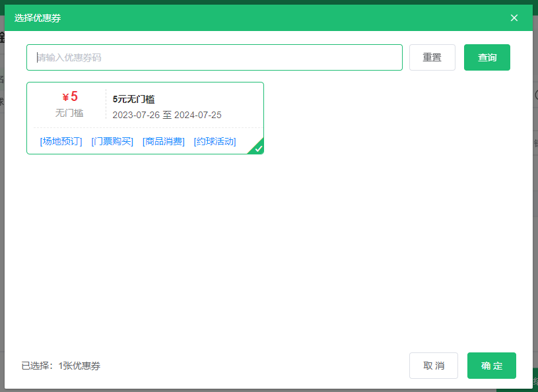538x392 pixels.
Task: Cancel with the 取消 button
Action: 434,366
